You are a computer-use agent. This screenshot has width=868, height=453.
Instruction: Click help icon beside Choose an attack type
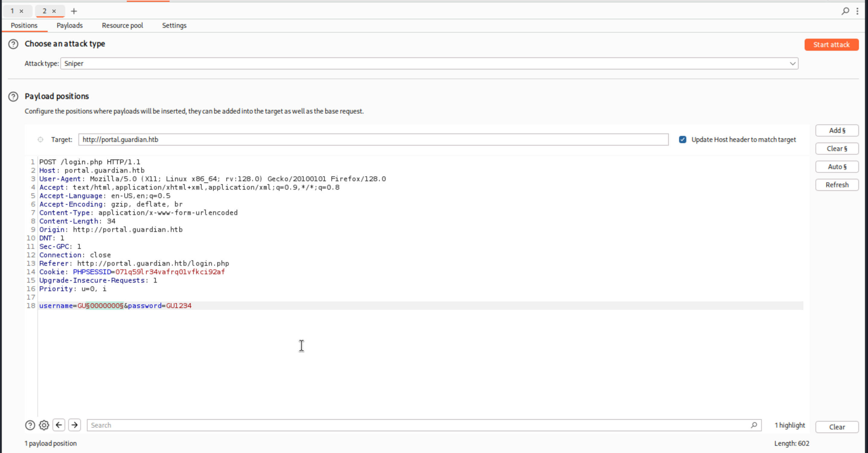pos(13,44)
